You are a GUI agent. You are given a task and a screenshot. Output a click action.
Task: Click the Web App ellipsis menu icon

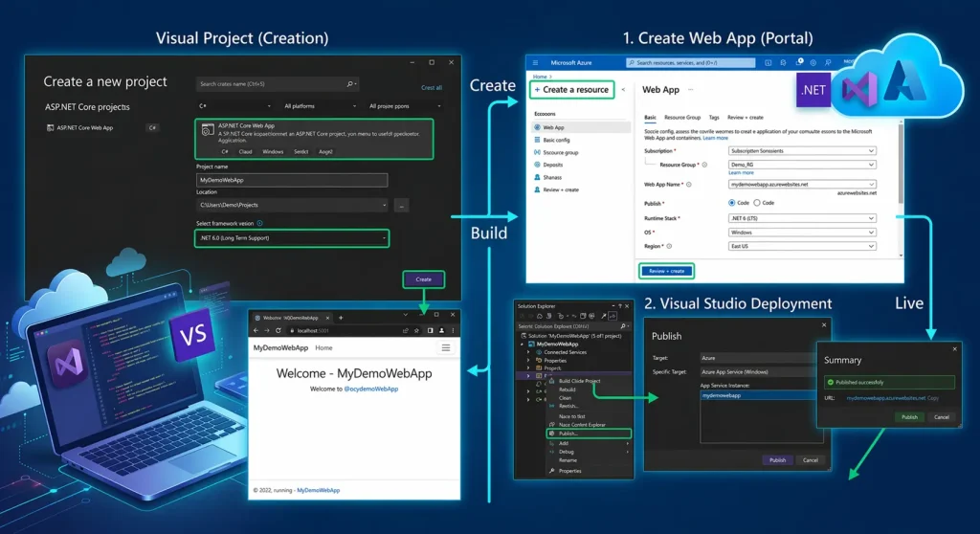pyautogui.click(x=691, y=90)
